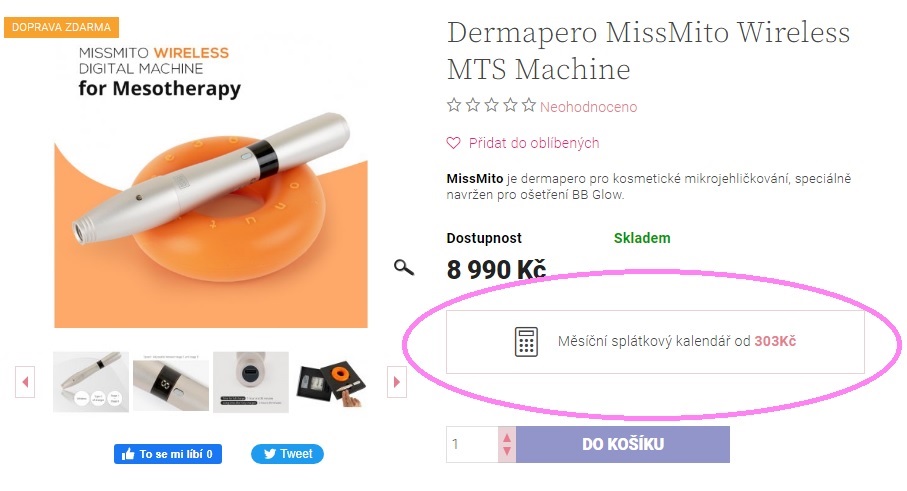Click the Facebook 'To se mi líbí' button
The image size is (907, 491).
168,454
